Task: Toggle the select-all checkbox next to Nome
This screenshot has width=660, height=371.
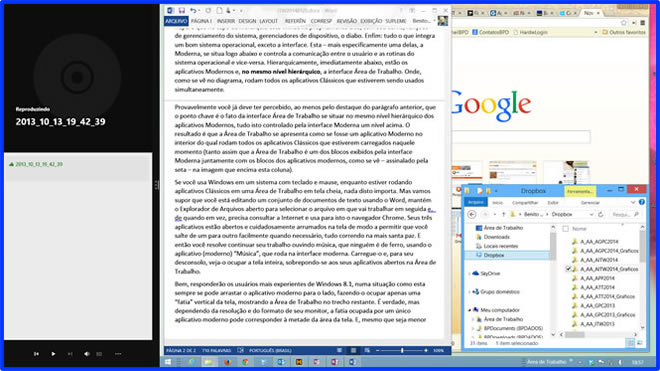Action: point(566,229)
